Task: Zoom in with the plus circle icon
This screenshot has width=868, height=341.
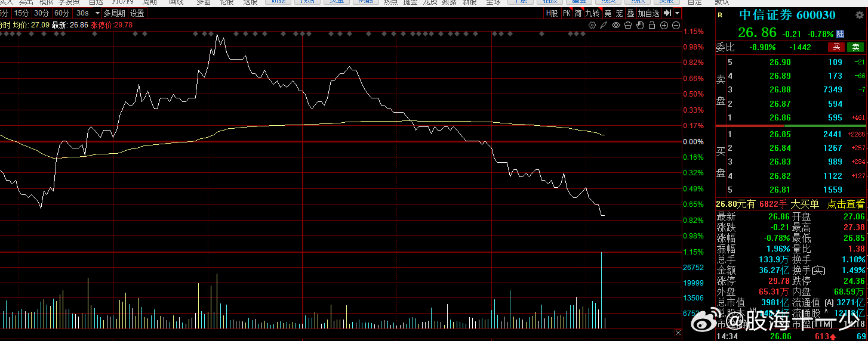Action: point(664,25)
